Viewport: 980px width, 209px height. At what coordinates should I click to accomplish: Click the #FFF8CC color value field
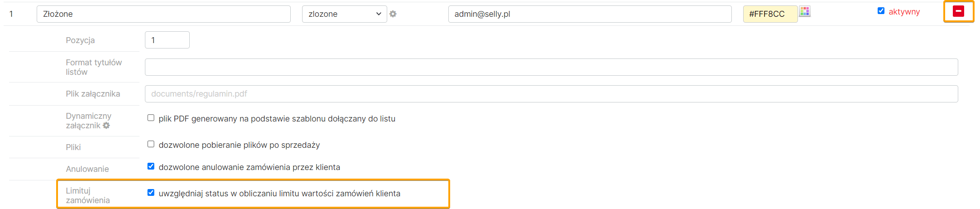pyautogui.click(x=769, y=14)
